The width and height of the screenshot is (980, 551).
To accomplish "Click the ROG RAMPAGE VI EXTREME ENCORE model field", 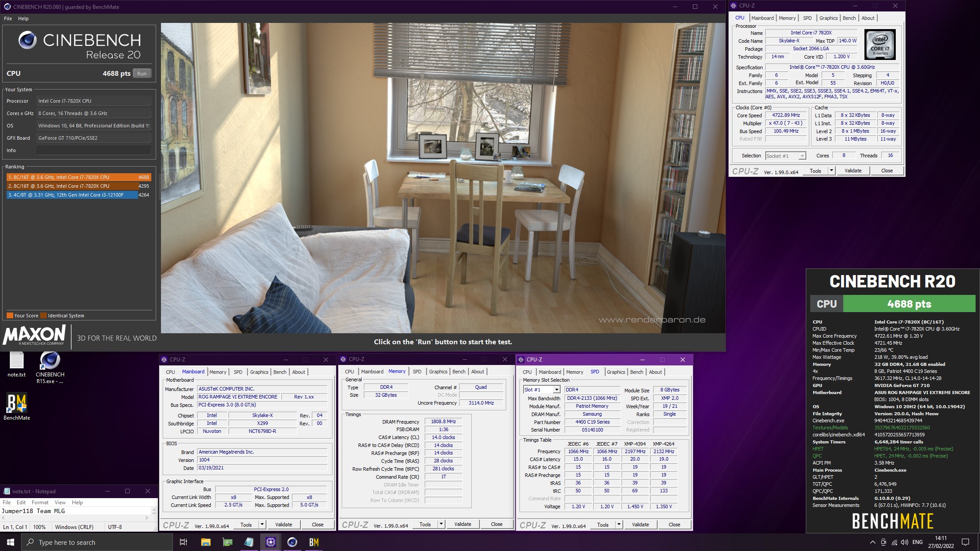I will coord(238,397).
